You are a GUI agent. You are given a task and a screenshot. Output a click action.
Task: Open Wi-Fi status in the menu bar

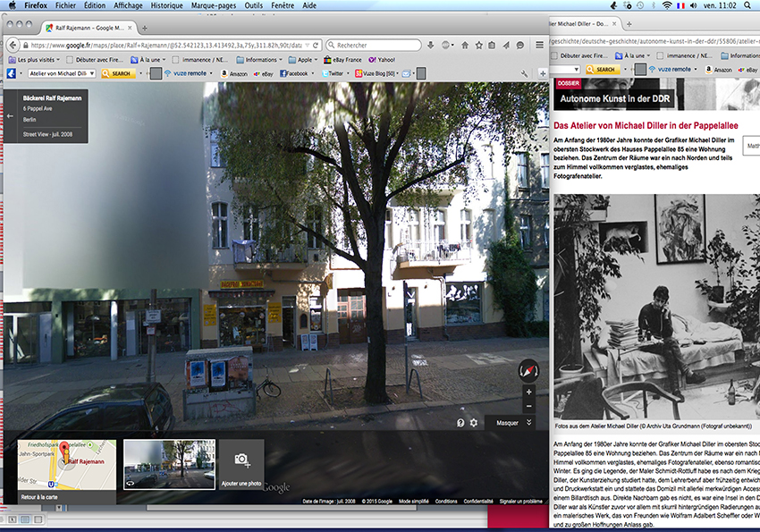[667, 5]
